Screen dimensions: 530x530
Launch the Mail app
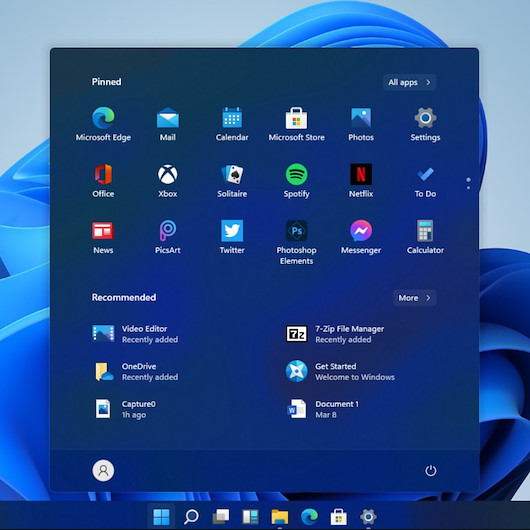pos(168,124)
